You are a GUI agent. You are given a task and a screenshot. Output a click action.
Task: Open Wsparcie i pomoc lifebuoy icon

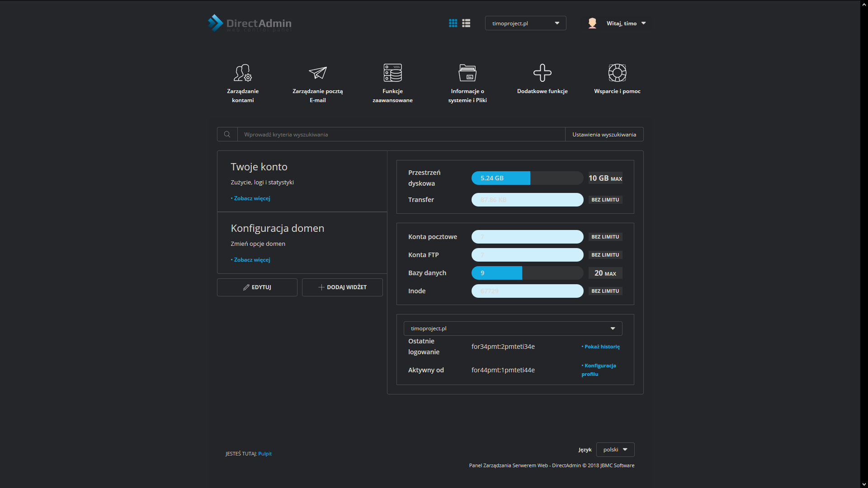(617, 73)
